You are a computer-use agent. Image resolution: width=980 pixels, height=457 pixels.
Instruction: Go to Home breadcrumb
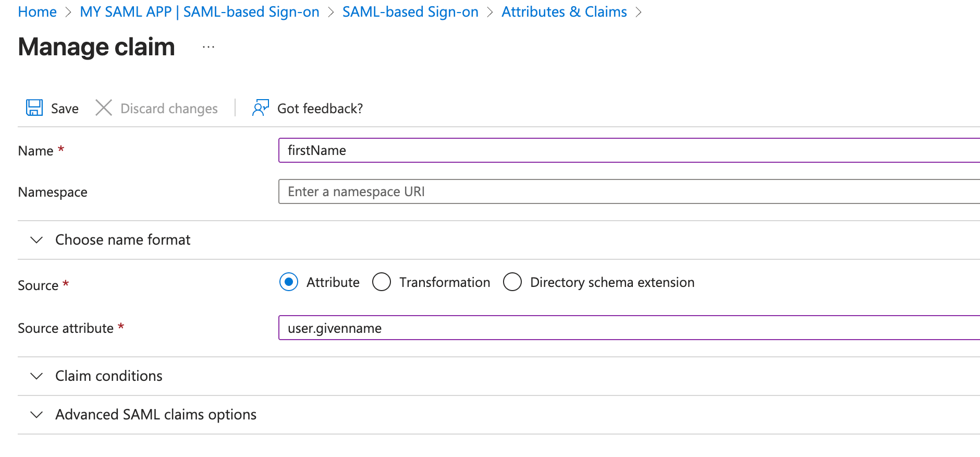[37, 12]
